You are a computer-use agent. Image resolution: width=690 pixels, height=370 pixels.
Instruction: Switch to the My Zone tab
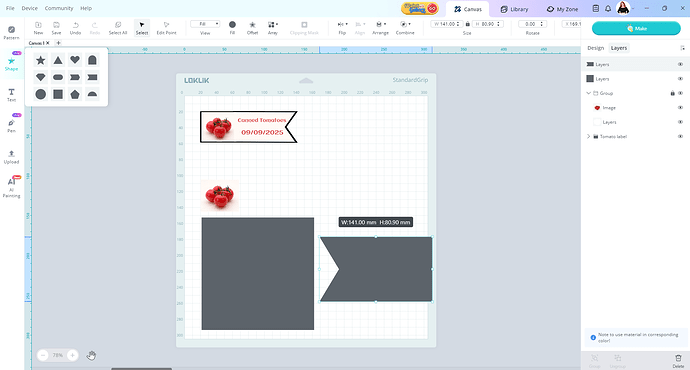point(562,9)
